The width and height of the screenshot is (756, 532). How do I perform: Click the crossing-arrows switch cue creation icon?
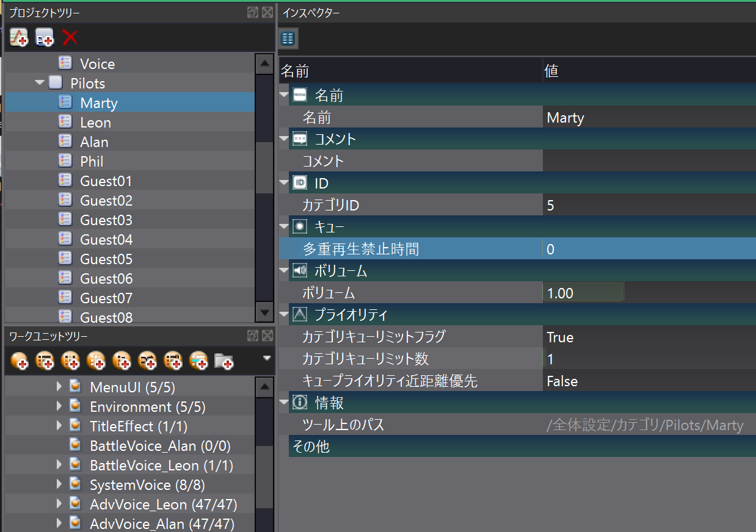148,361
